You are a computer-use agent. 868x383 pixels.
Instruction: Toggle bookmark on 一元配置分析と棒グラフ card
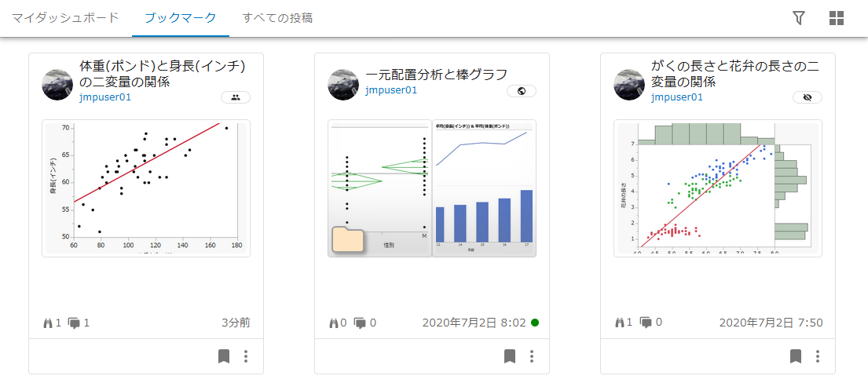pyautogui.click(x=510, y=356)
